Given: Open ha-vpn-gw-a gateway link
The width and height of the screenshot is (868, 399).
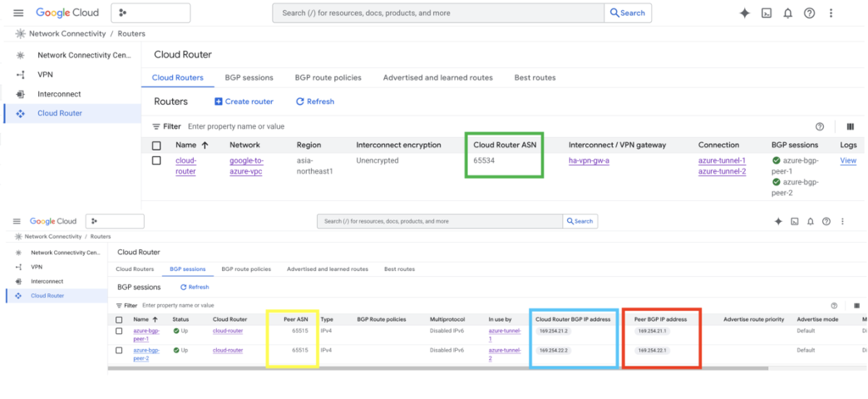Looking at the screenshot, I should [x=589, y=160].
